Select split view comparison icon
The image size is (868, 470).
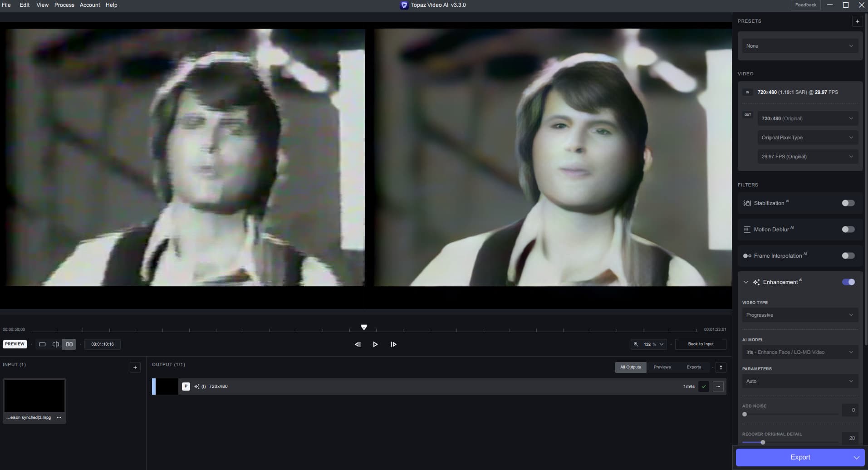[x=56, y=344]
